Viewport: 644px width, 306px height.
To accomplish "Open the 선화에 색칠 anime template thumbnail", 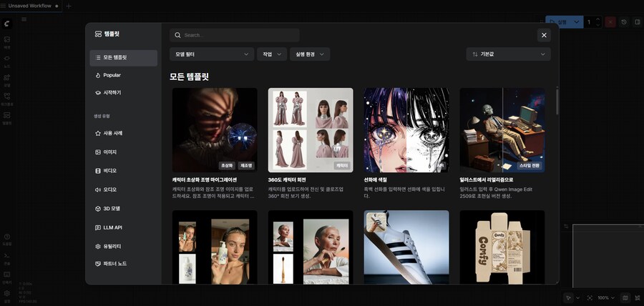I will [x=406, y=129].
